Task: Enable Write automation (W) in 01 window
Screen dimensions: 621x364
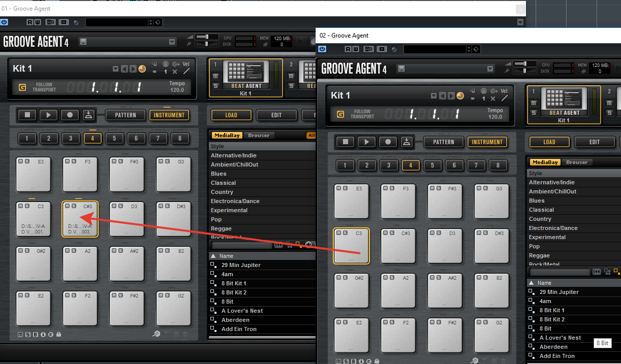Action: [x=37, y=22]
